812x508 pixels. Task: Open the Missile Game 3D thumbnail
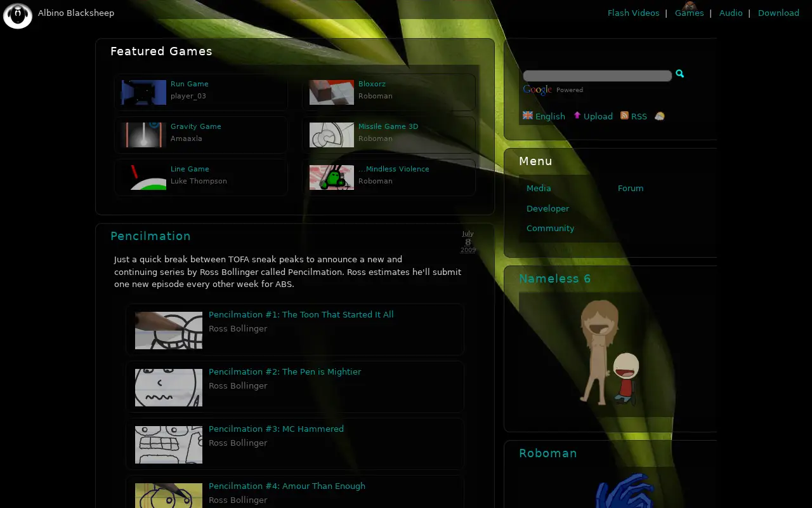[332, 135]
